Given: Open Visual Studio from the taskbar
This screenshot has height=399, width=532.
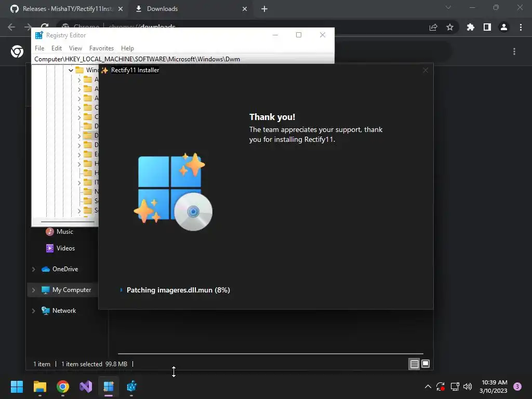Looking at the screenshot, I should point(86,387).
